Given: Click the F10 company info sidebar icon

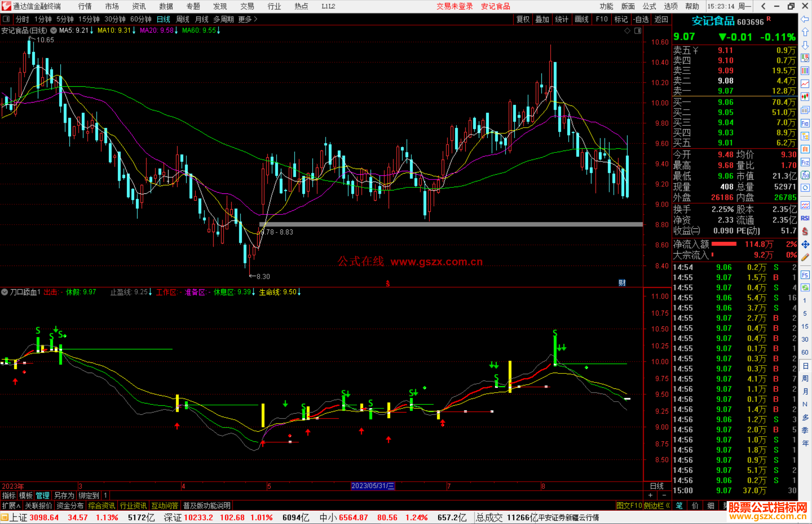Looking at the screenshot, I should tap(805, 123).
